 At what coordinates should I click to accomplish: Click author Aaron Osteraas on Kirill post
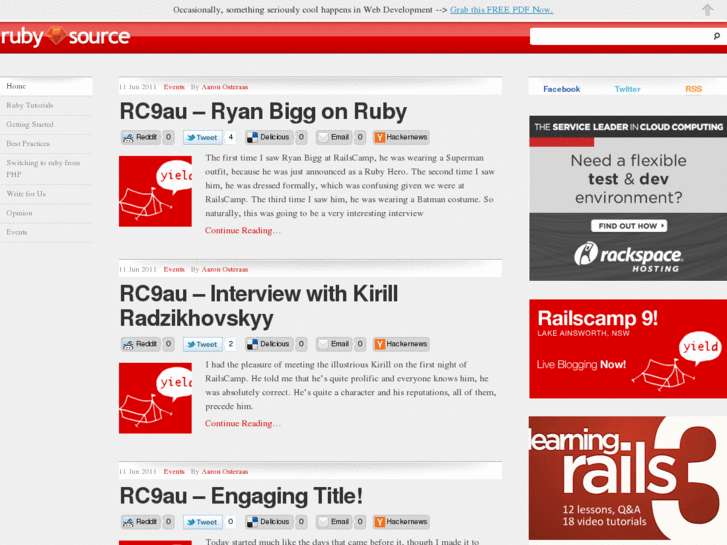click(225, 269)
